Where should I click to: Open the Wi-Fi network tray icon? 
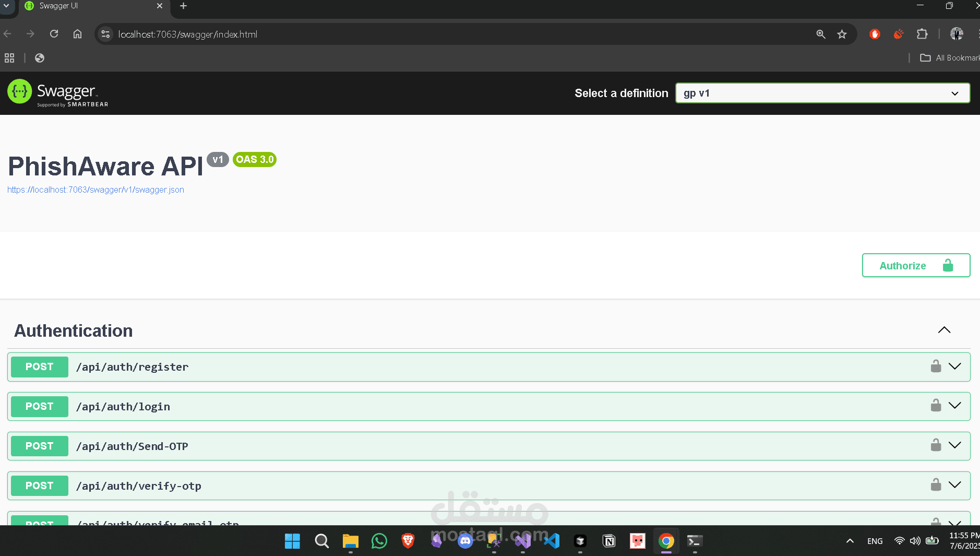coord(900,541)
